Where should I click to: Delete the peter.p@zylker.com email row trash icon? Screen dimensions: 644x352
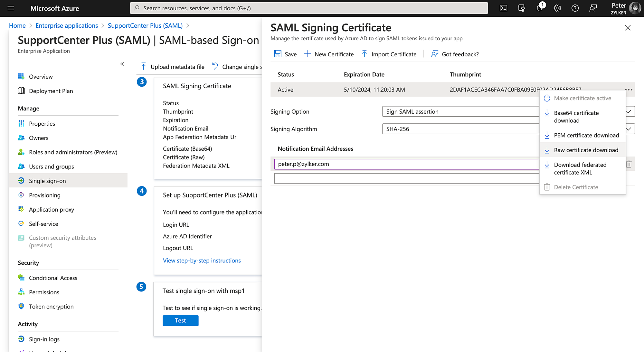pos(629,164)
